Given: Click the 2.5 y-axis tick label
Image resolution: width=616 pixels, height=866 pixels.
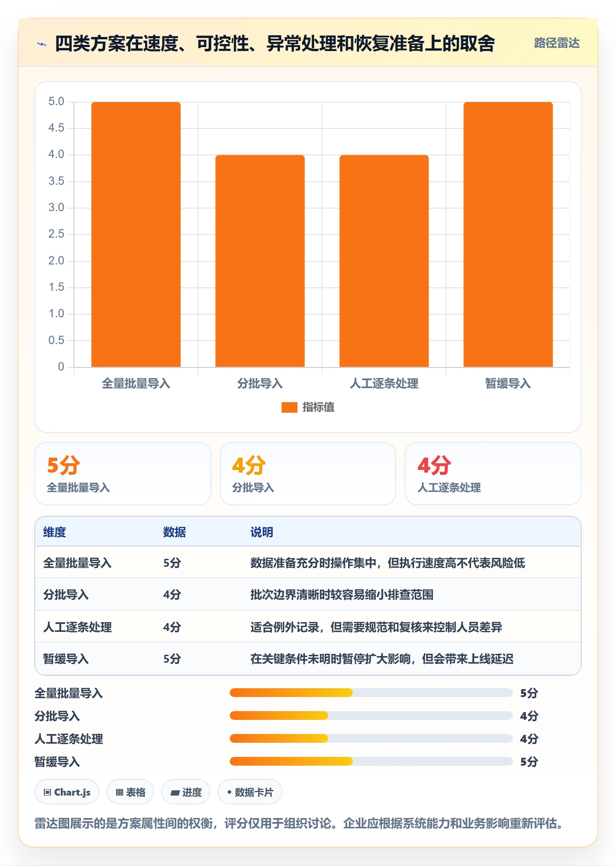Looking at the screenshot, I should (x=56, y=234).
